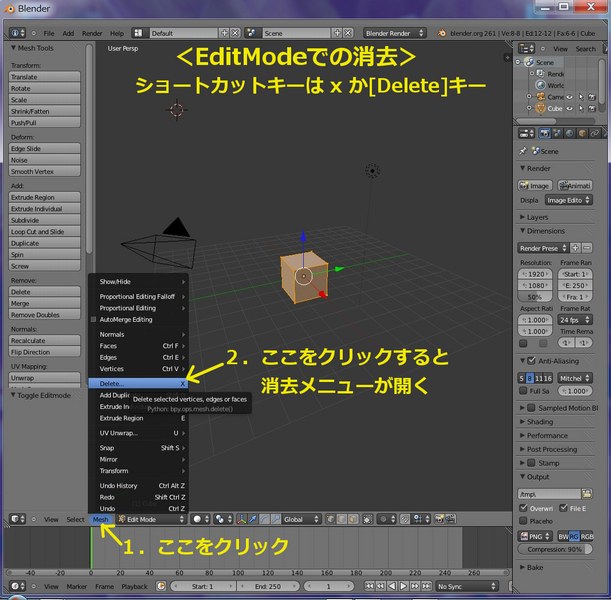Open Show/Hide submenu in Mesh menu
This screenshot has width=611, height=600.
tap(138, 281)
